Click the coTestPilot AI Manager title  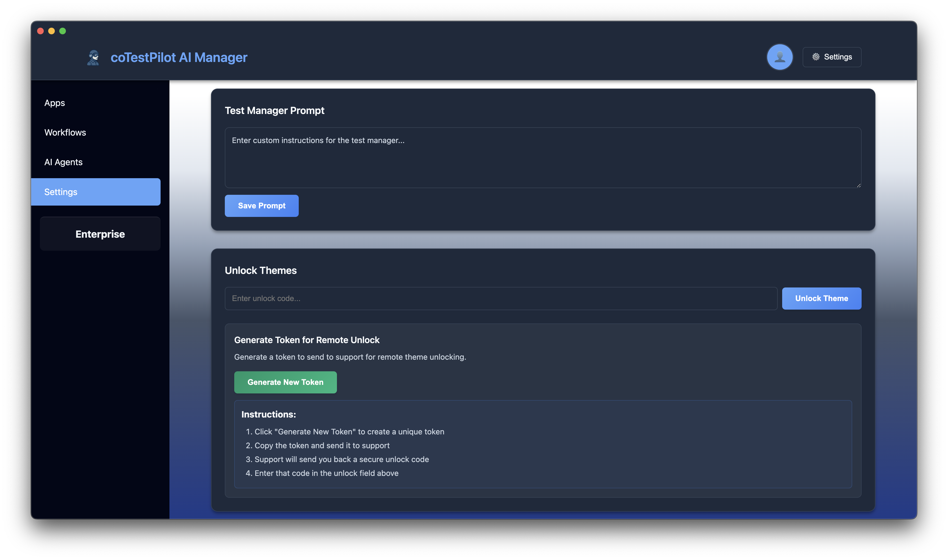pyautogui.click(x=179, y=57)
